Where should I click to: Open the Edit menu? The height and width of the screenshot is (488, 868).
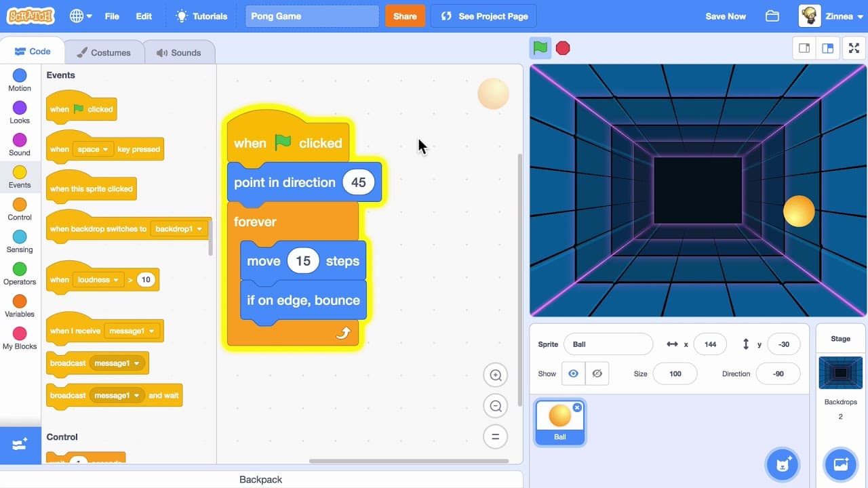pos(143,16)
